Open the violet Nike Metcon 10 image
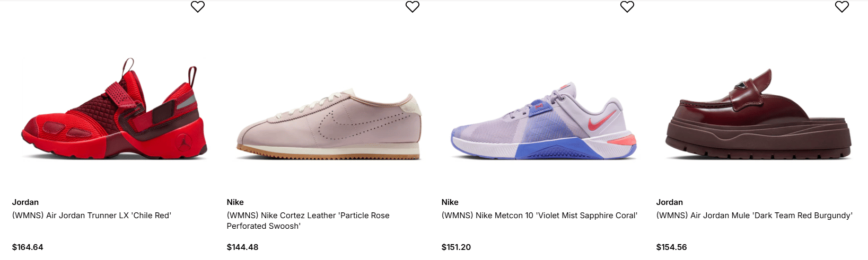 point(543,122)
